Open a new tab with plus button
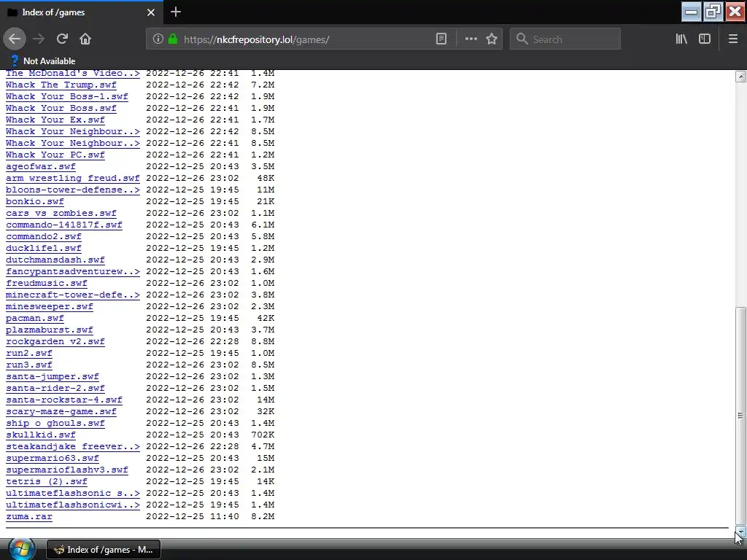This screenshot has width=747, height=560. (176, 12)
